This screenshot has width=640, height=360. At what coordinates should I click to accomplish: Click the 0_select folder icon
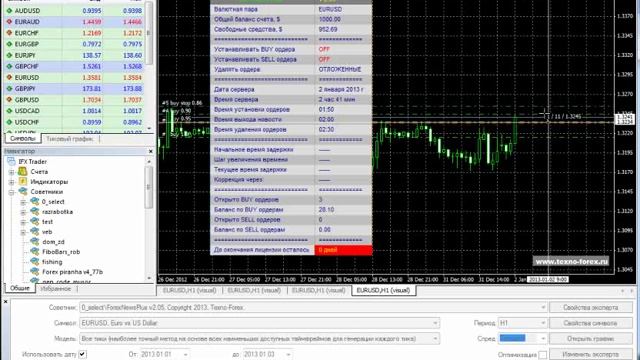[x=35, y=201]
